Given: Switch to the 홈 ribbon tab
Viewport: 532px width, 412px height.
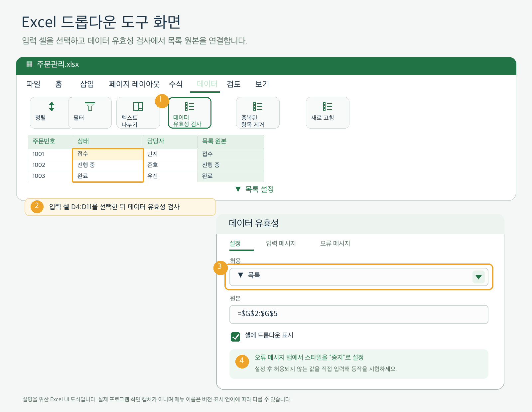Looking at the screenshot, I should pyautogui.click(x=59, y=84).
